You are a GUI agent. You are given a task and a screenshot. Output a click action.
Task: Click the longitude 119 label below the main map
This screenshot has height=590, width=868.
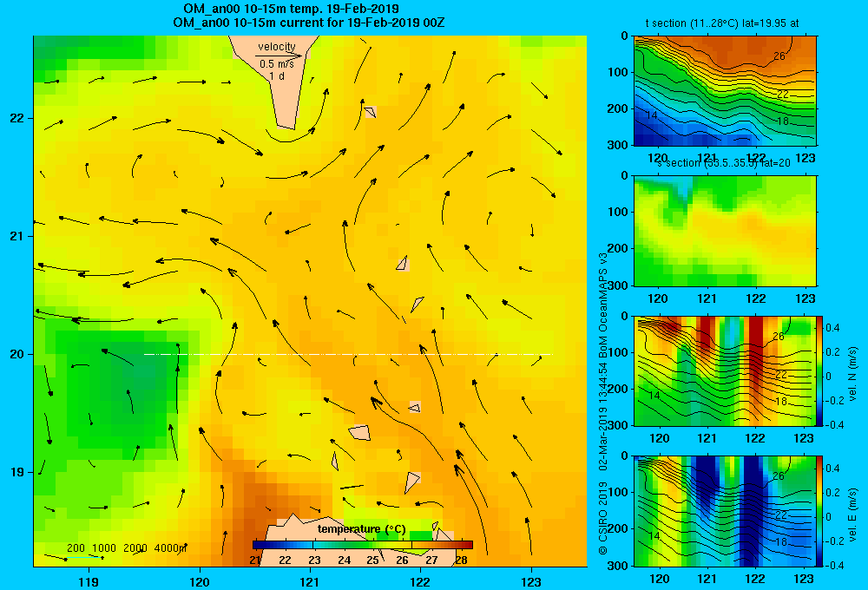click(x=89, y=581)
